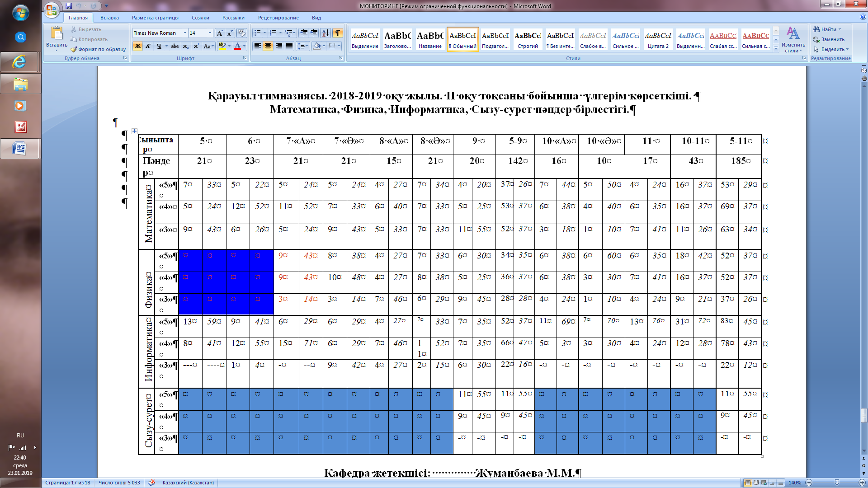Click the text highlight color marker icon
868x488 pixels.
tap(222, 46)
